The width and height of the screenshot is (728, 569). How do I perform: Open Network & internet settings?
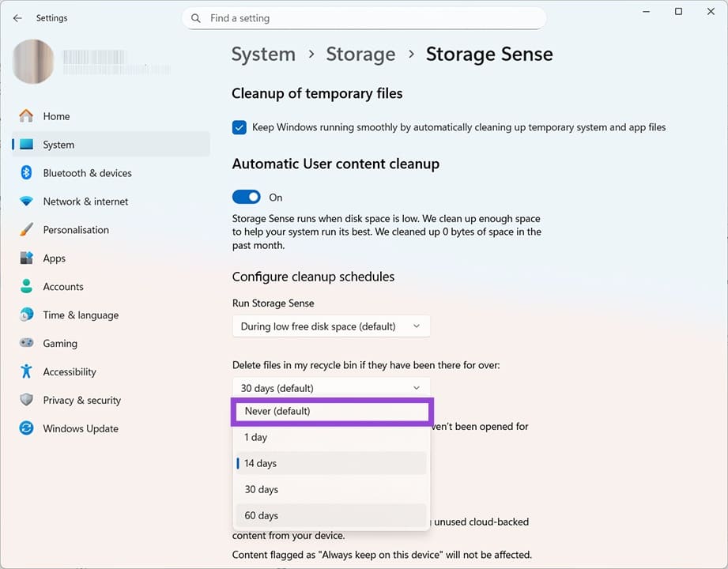pyautogui.click(x=85, y=201)
